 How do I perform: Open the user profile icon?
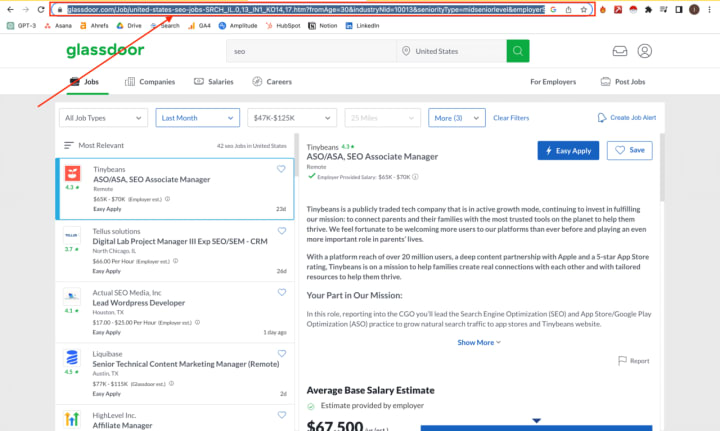[645, 51]
